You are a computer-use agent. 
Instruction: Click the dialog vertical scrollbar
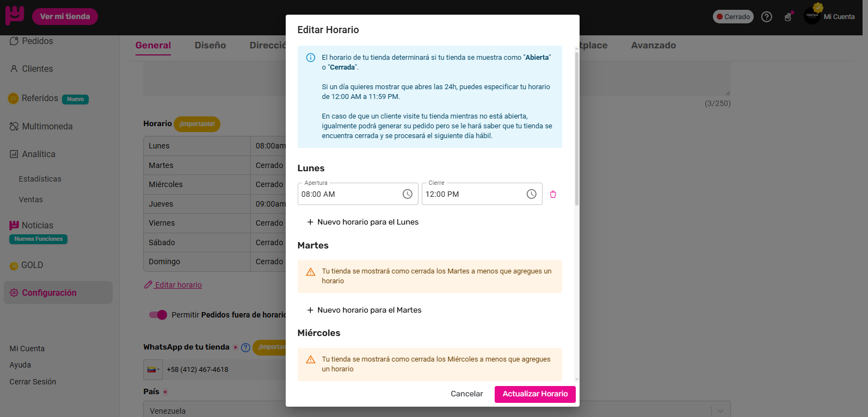pyautogui.click(x=577, y=129)
